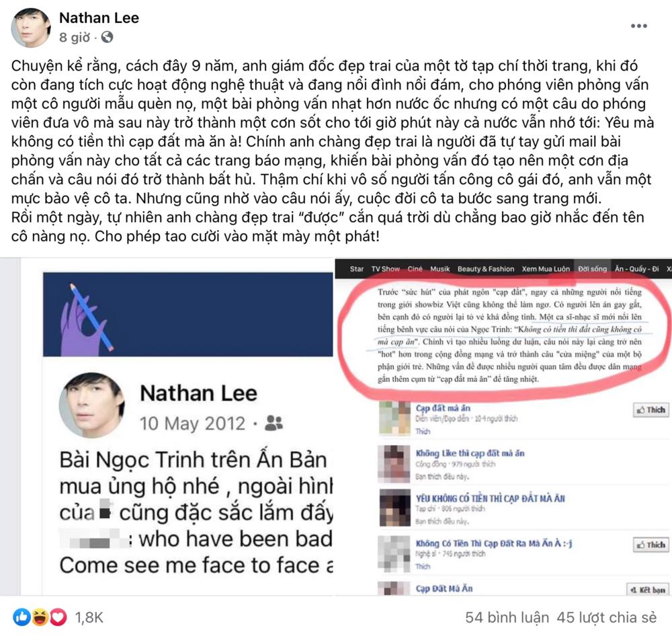The height and width of the screenshot is (638, 672).
Task: Open the 54 bình luận comments
Action: pos(507,617)
